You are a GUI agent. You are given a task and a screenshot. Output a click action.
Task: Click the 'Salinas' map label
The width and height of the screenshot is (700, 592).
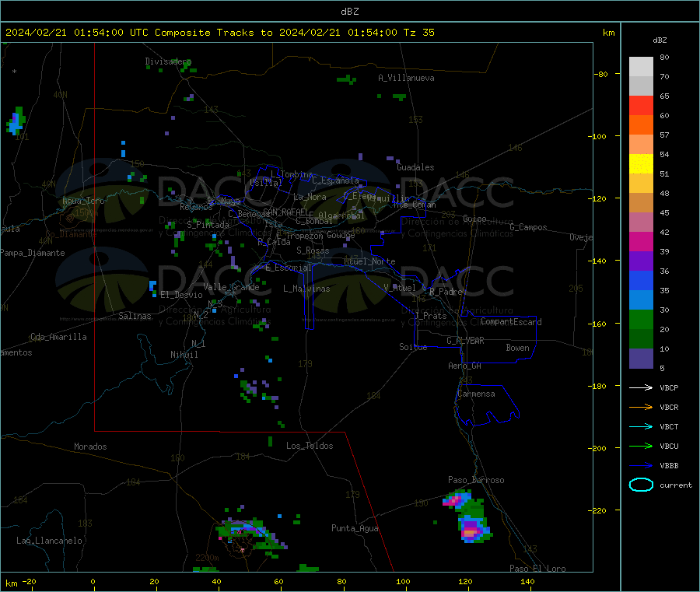point(135,316)
